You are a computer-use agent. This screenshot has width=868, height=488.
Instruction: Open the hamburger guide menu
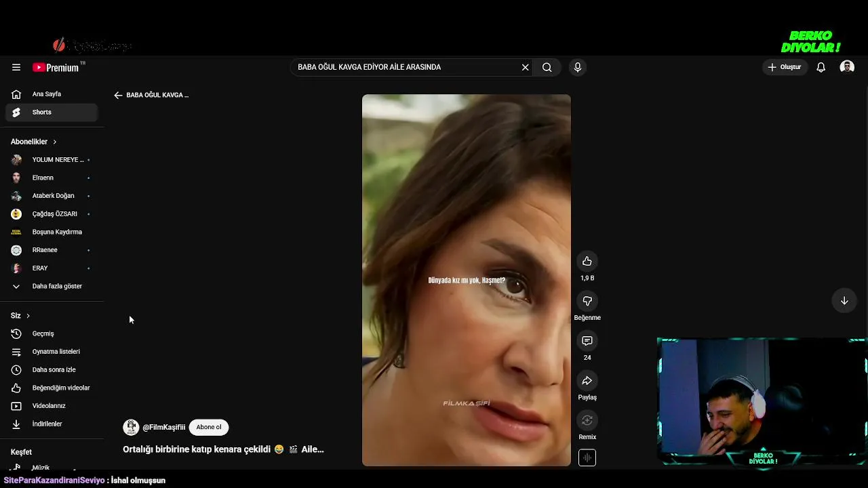pos(16,67)
